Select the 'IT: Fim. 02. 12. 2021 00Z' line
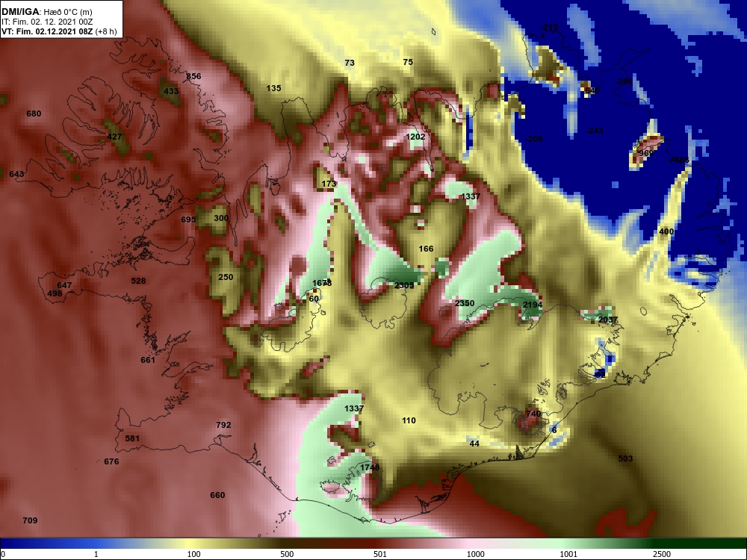Image resolution: width=747 pixels, height=560 pixels. [x=46, y=22]
